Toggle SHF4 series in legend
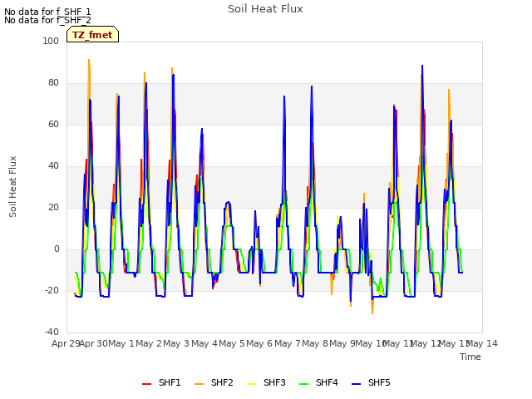Image resolution: width=532 pixels, height=399 pixels. 318,382
